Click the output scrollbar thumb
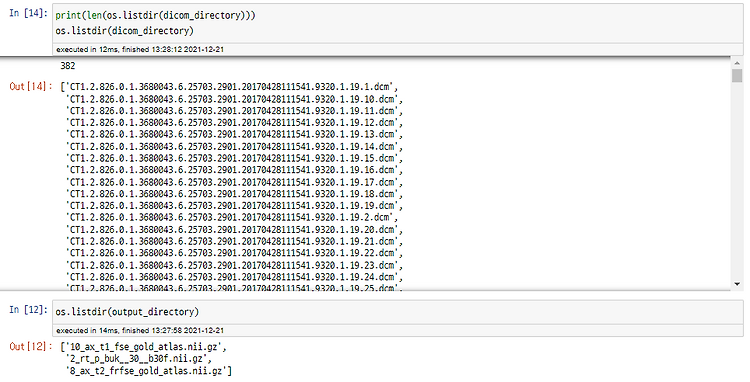Viewport: 750px width, 382px height. click(737, 76)
